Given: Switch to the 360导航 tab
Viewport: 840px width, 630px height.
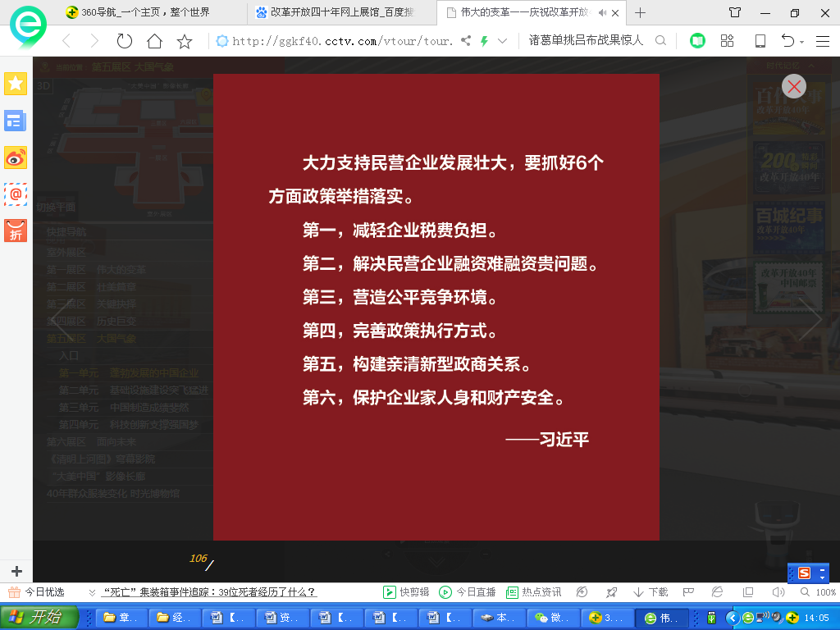Looking at the screenshot, I should [x=139, y=13].
